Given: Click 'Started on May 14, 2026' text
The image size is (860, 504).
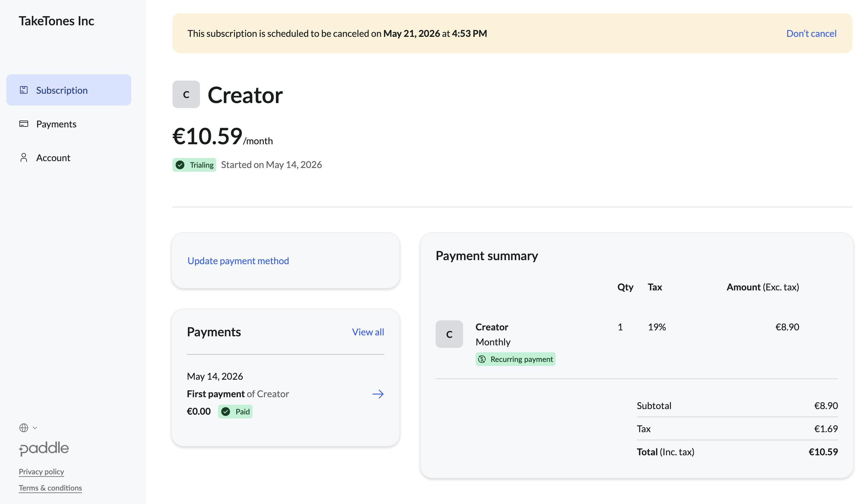Looking at the screenshot, I should coord(271,165).
